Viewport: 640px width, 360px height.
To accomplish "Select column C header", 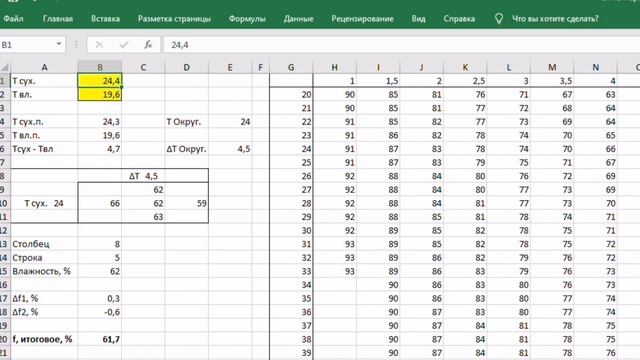I will pos(143,67).
